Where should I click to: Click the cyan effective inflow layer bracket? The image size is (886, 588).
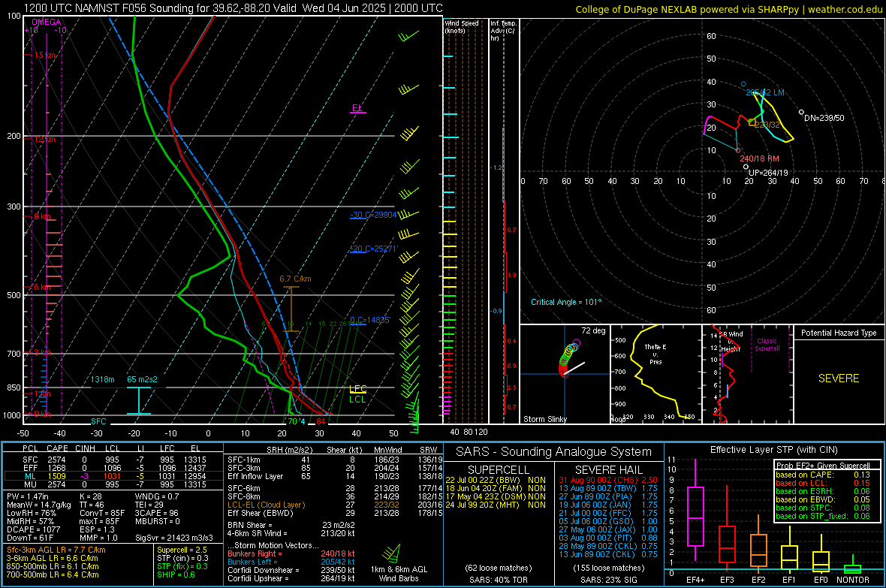pyautogui.click(x=138, y=401)
